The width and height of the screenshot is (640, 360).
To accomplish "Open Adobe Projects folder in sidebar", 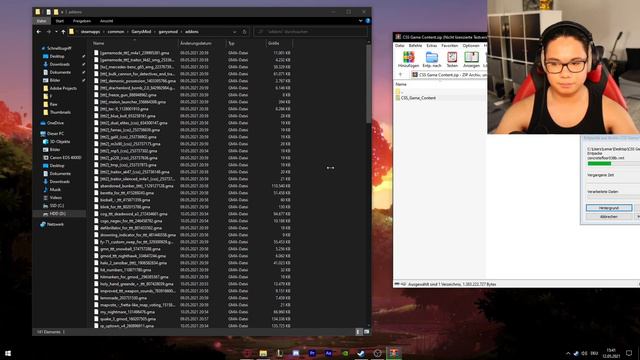I will tap(63, 88).
